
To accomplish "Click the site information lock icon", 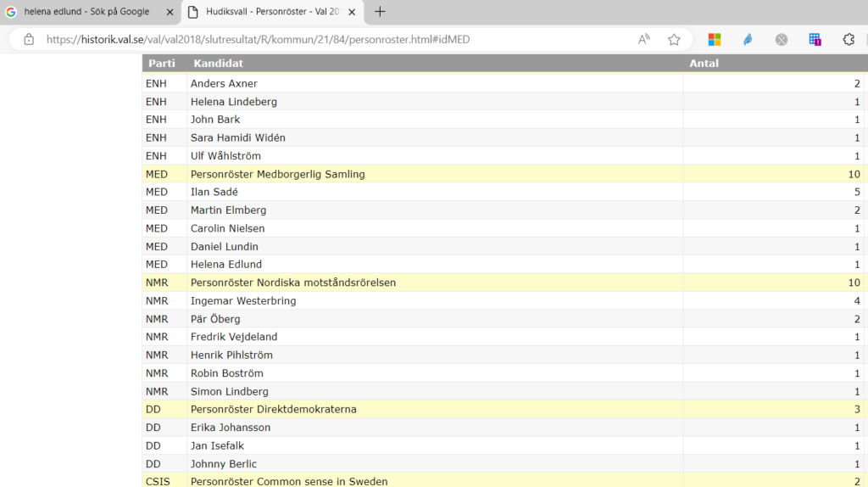I will tap(29, 39).
